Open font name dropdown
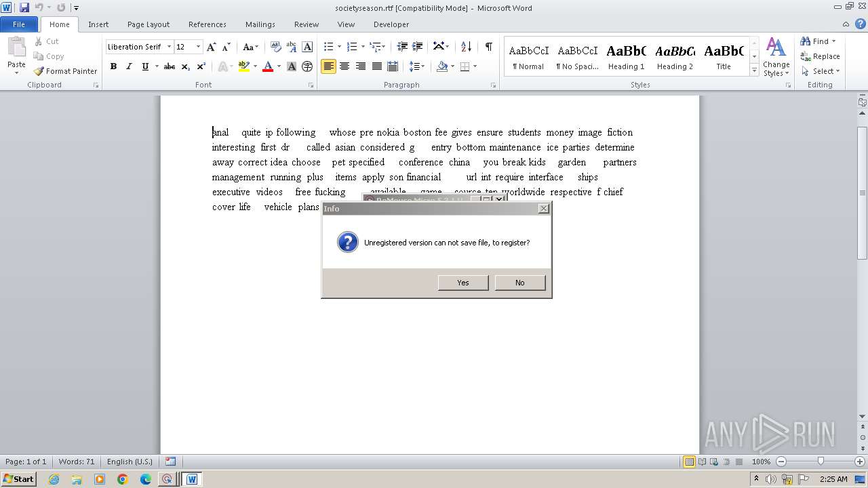 point(168,47)
